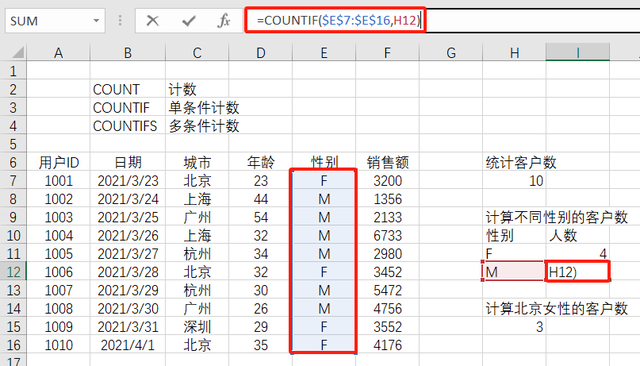The image size is (640, 366).
Task: Confirm the formula with checkmark icon
Action: coord(189,20)
